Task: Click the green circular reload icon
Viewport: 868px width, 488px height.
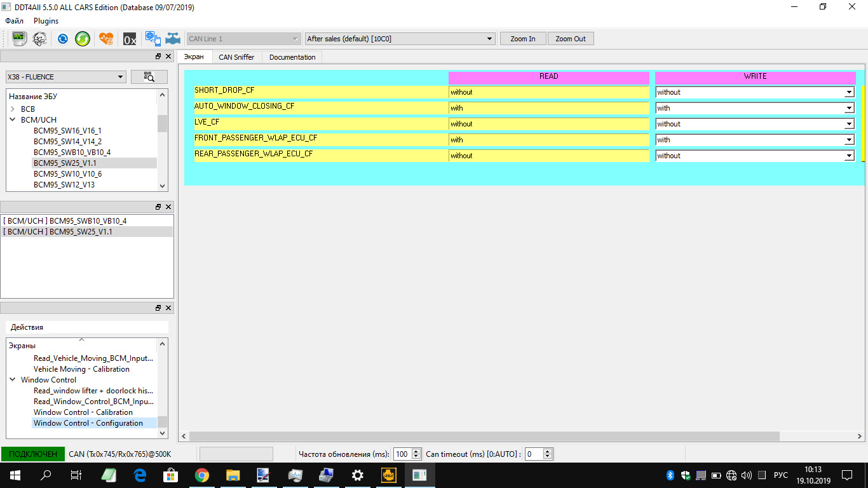Action: tap(83, 39)
